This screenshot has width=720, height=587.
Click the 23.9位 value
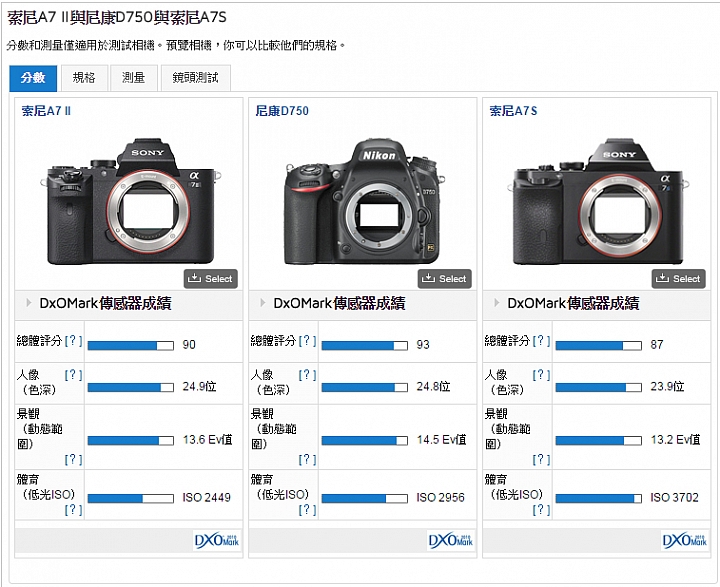pos(667,386)
